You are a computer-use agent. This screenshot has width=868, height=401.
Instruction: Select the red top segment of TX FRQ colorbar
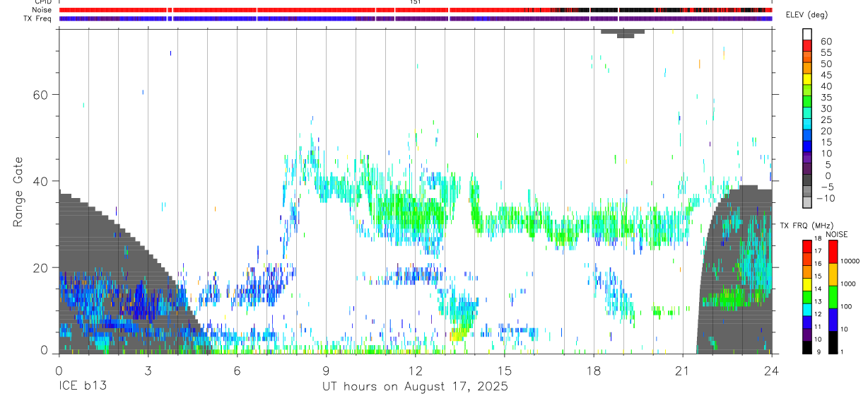[x=808, y=247]
